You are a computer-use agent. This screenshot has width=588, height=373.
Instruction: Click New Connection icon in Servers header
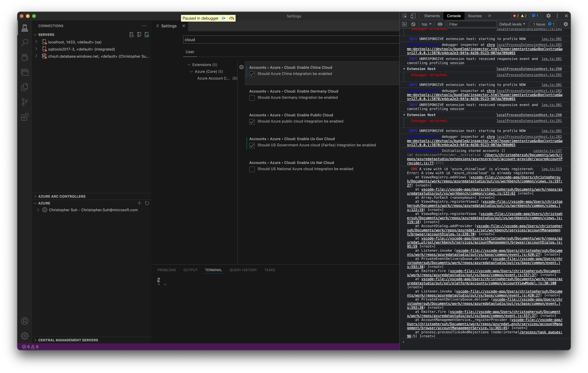click(x=131, y=34)
